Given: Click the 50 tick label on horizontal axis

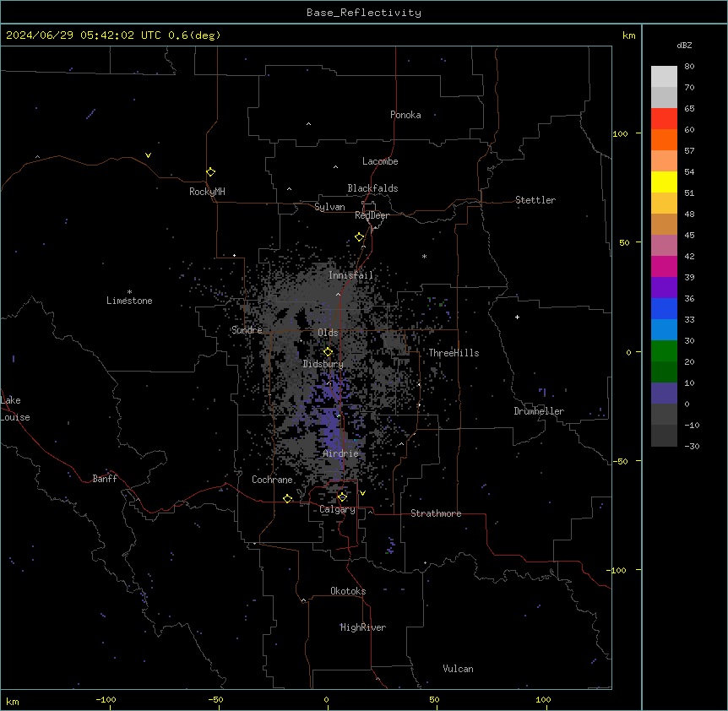Looking at the screenshot, I should (x=434, y=699).
